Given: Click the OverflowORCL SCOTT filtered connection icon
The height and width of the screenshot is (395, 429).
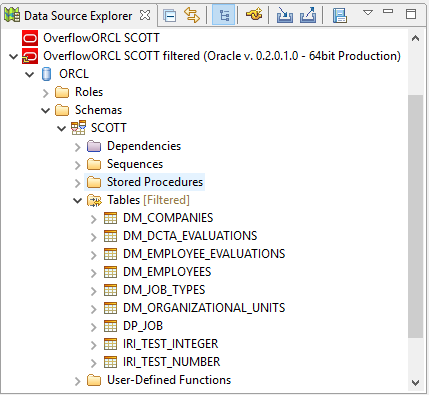Looking at the screenshot, I should tap(30, 56).
